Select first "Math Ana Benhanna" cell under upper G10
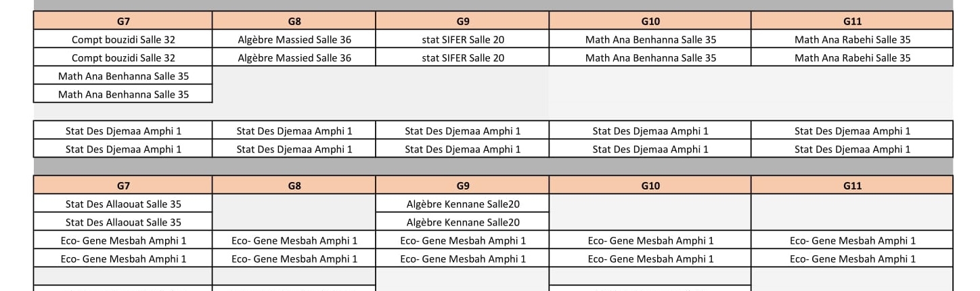This screenshot has height=291, width=980. point(650,39)
